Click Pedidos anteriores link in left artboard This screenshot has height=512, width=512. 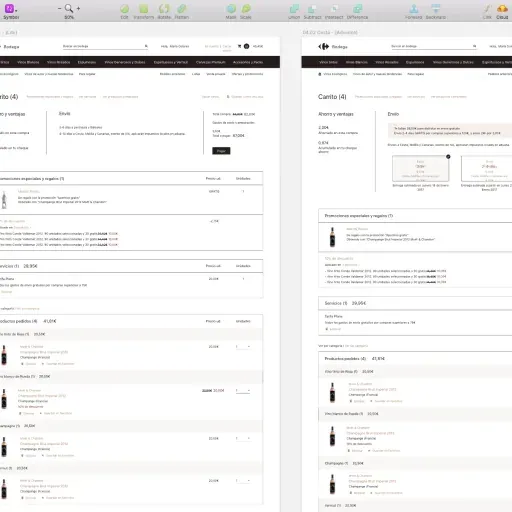tap(172, 74)
